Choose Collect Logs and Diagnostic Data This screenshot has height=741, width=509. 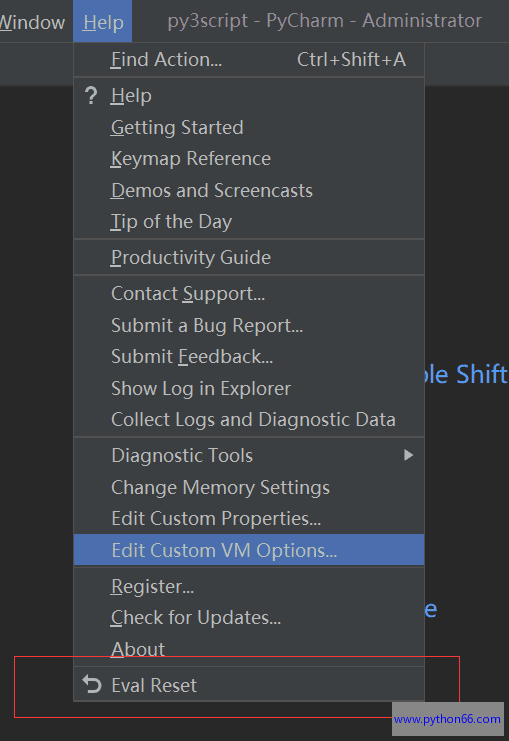[249, 420]
